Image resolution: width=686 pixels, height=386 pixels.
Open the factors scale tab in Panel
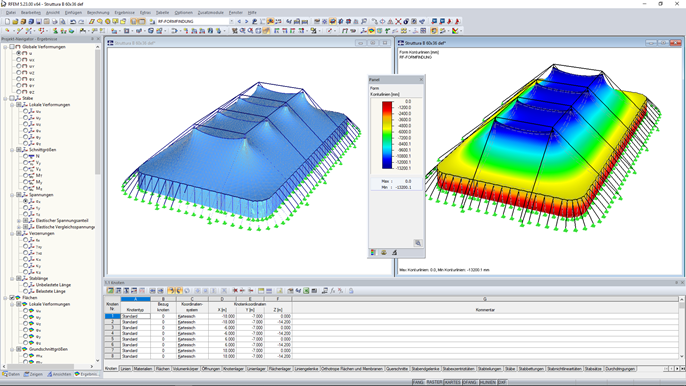[384, 253]
